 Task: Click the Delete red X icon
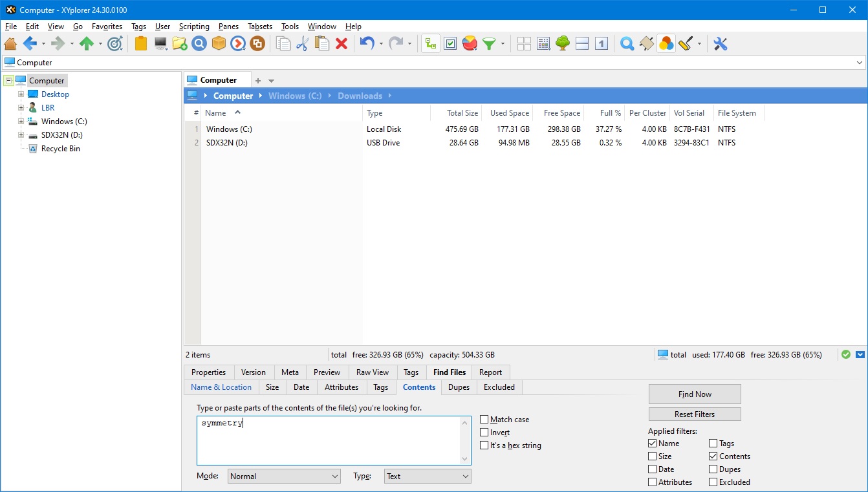tap(342, 43)
